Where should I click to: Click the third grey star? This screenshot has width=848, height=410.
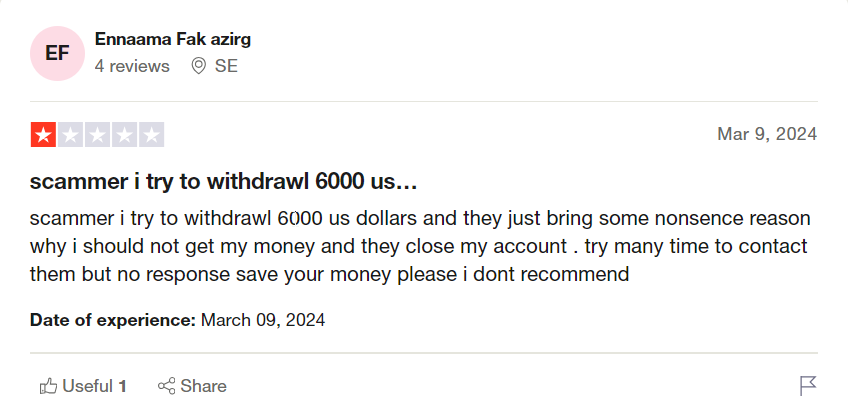[x=97, y=135]
